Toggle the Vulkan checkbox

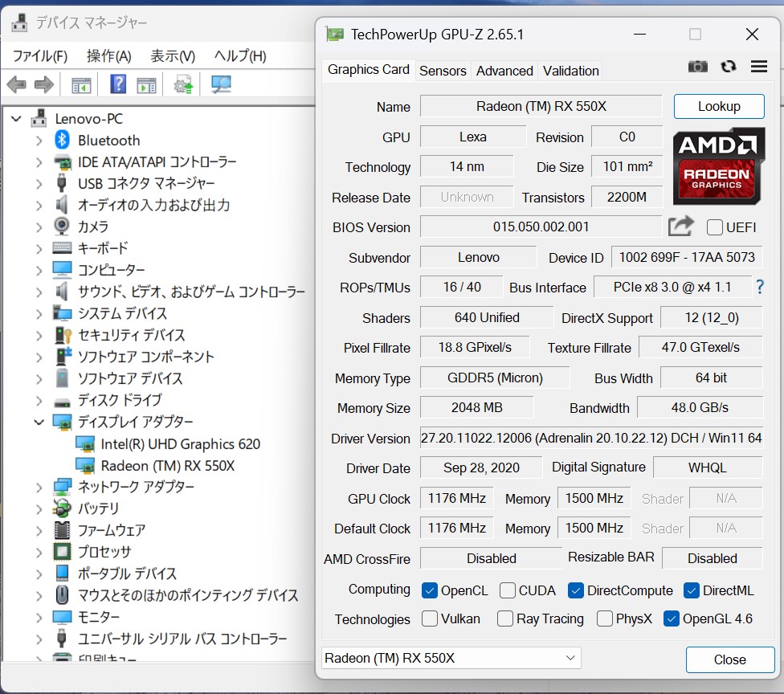(x=430, y=618)
